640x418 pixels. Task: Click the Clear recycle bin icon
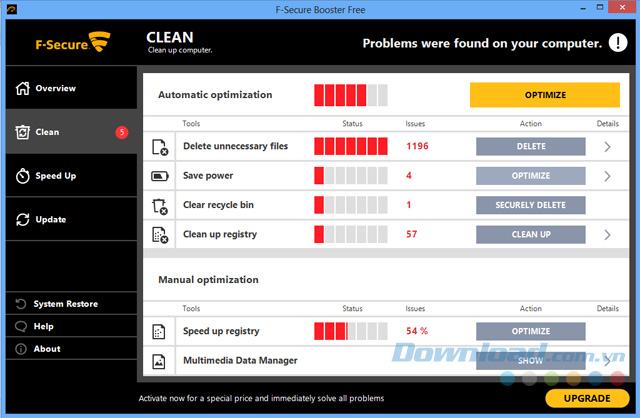160,206
